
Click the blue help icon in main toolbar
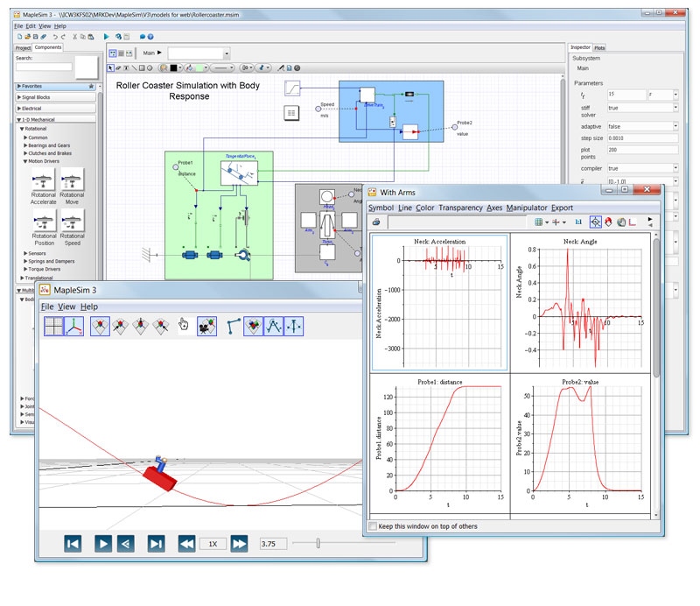[150, 37]
